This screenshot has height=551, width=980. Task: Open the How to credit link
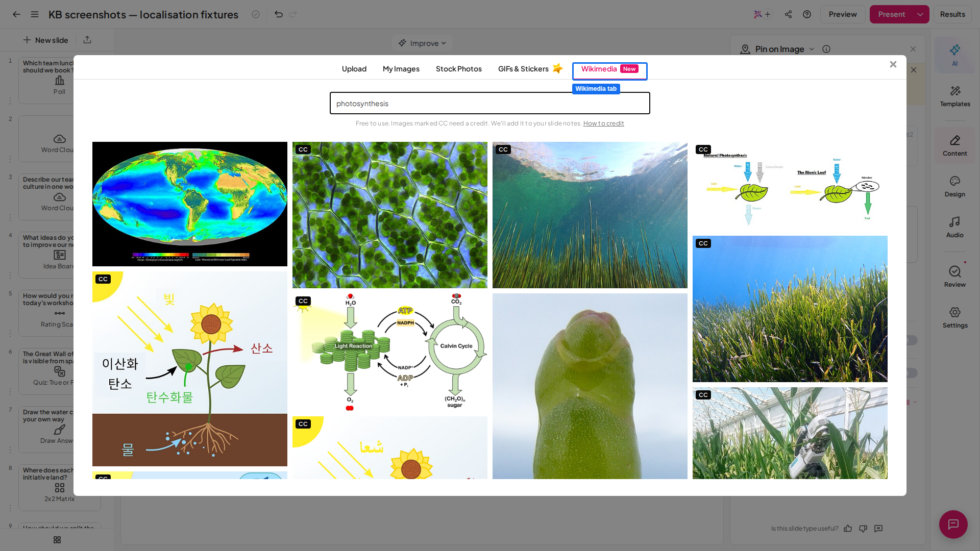603,123
